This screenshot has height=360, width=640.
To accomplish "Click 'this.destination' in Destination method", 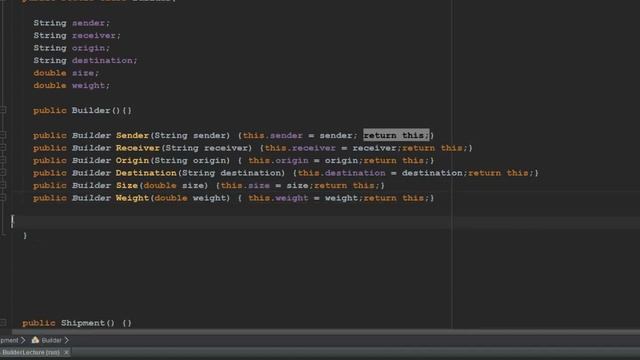I will (341, 173).
